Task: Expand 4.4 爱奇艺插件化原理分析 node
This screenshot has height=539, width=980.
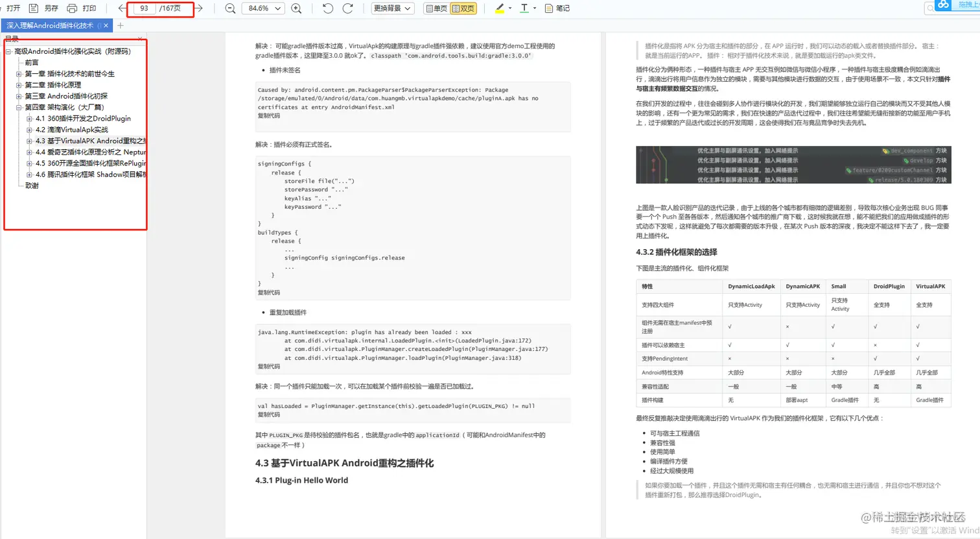Action: tap(30, 152)
